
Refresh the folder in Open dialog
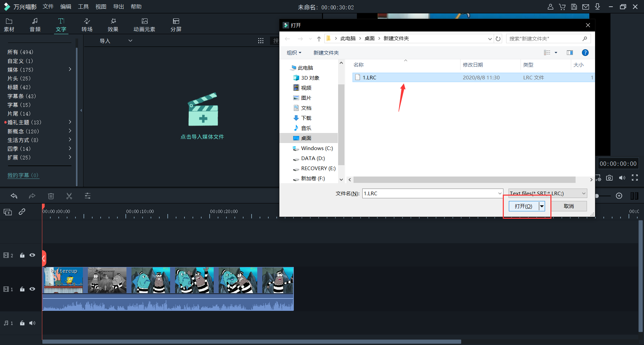[498, 39]
